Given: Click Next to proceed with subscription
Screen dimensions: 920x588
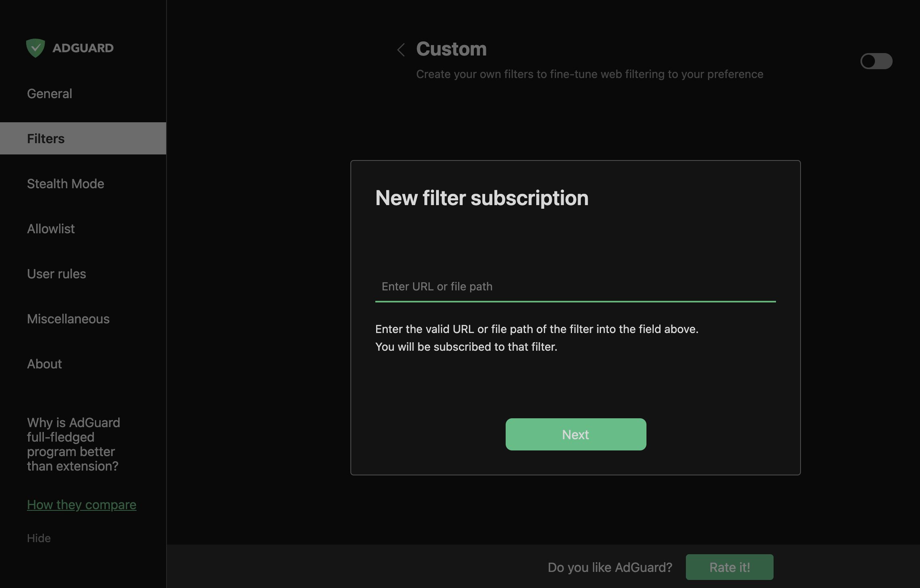Looking at the screenshot, I should [575, 434].
